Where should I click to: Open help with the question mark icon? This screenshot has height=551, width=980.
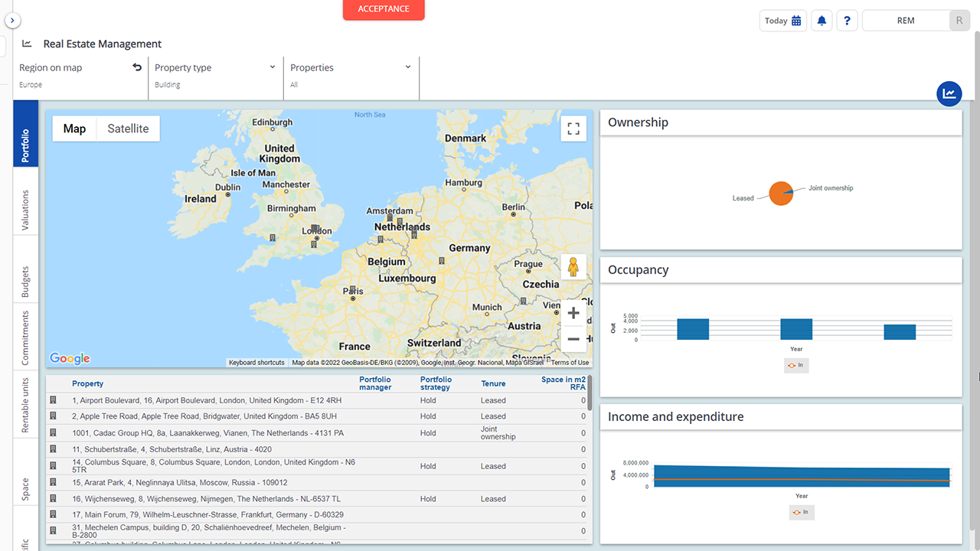pos(847,20)
